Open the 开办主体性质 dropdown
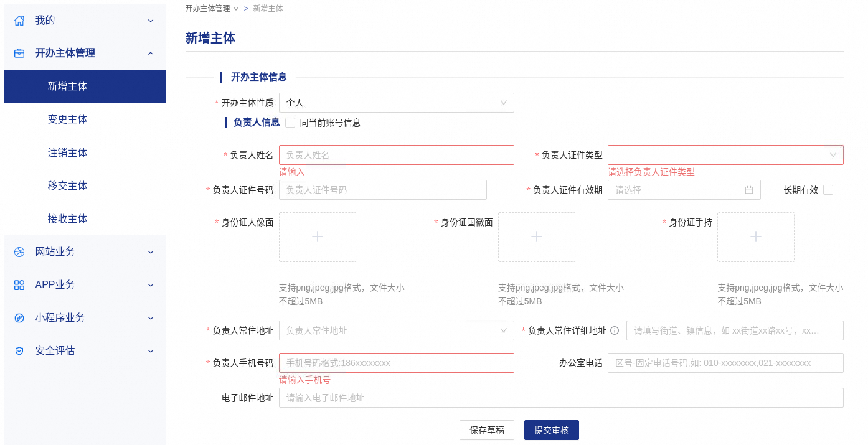Screen dimensions: 868x445 (x=396, y=103)
